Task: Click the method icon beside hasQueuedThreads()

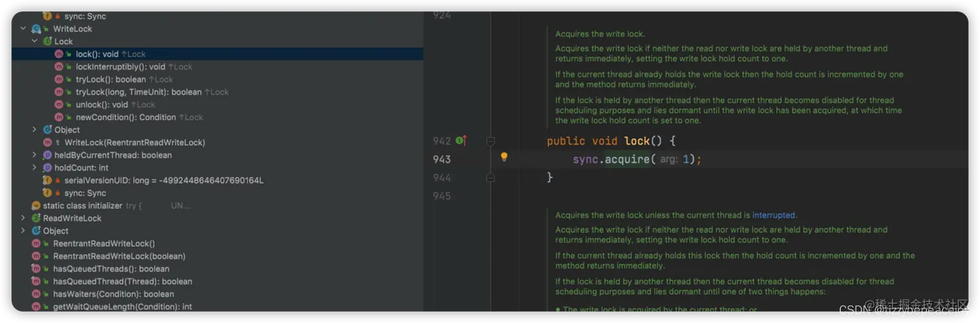Action: pyautogui.click(x=36, y=269)
